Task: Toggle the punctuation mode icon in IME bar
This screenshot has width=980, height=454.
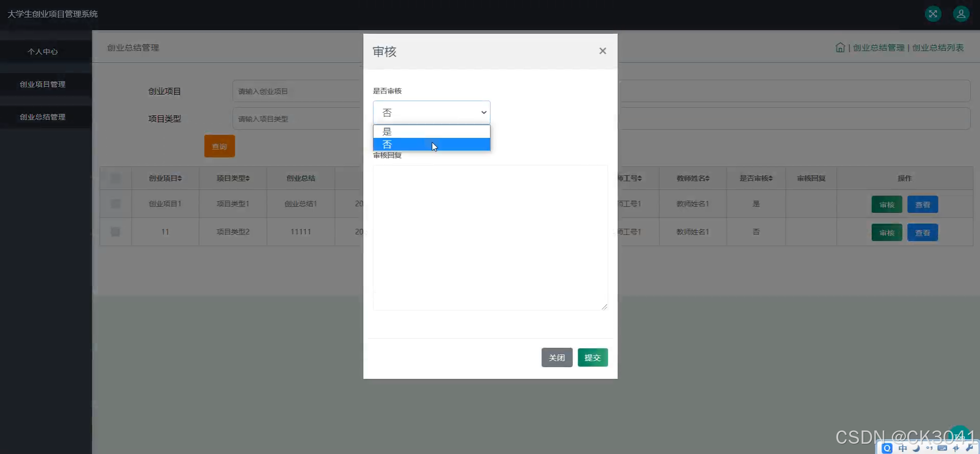Action: (x=929, y=448)
